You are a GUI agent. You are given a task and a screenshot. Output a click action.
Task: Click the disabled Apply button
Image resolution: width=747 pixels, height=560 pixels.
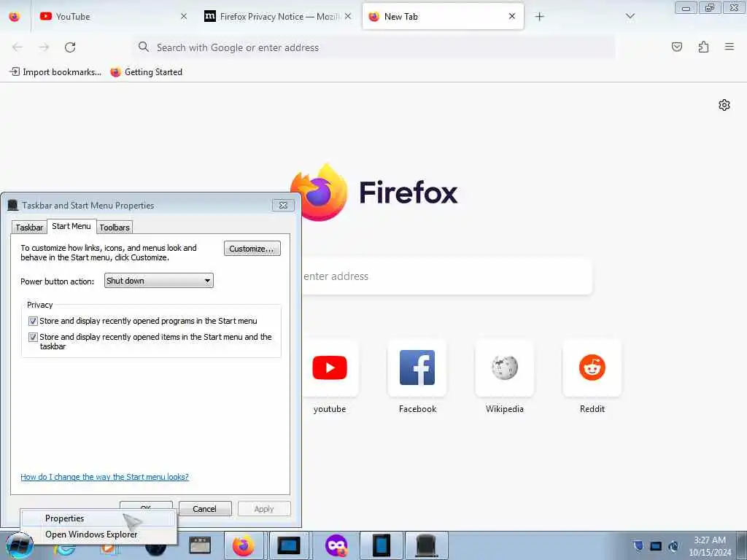coord(264,508)
